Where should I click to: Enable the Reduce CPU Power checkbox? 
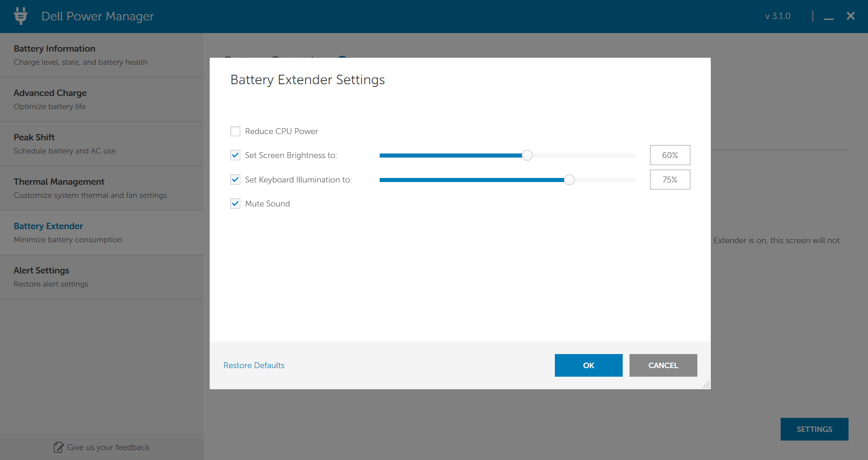[235, 131]
